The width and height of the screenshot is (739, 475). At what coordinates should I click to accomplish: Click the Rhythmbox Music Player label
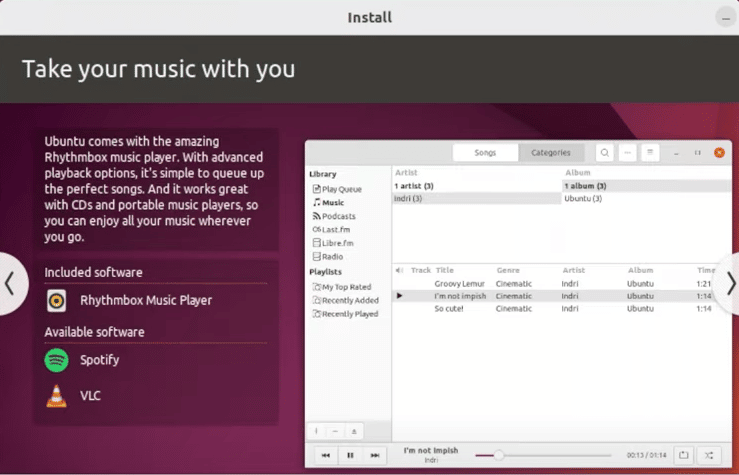(146, 301)
